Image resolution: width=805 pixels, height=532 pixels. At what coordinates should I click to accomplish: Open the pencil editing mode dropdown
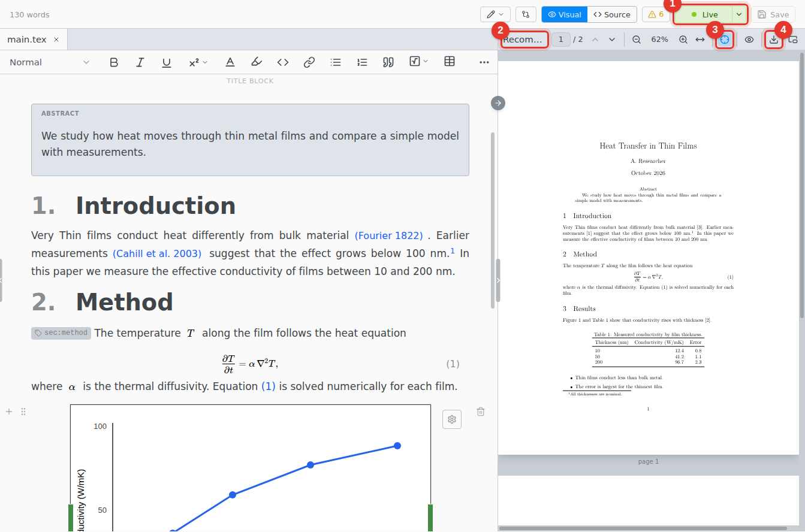[x=495, y=14]
